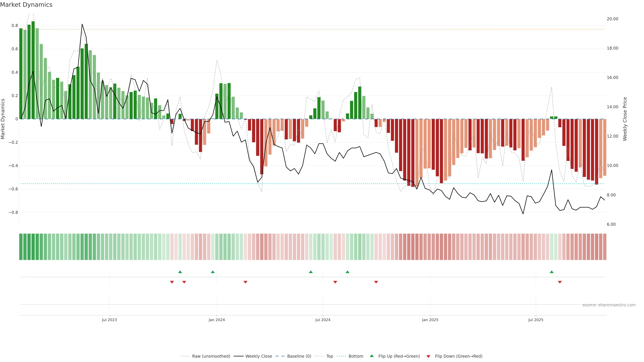Screen dimensions: 644x362
Task: Click the flip-down marker just after Jul 2024
Action: [x=335, y=282]
